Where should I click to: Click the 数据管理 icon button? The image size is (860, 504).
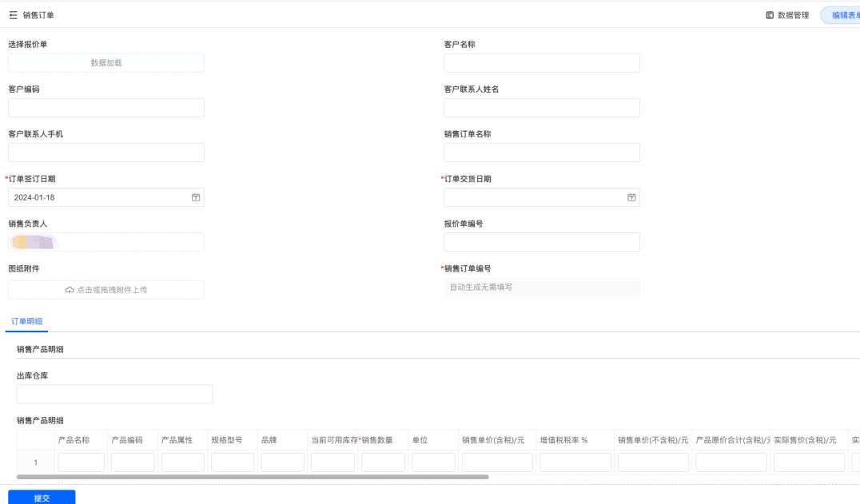point(770,15)
